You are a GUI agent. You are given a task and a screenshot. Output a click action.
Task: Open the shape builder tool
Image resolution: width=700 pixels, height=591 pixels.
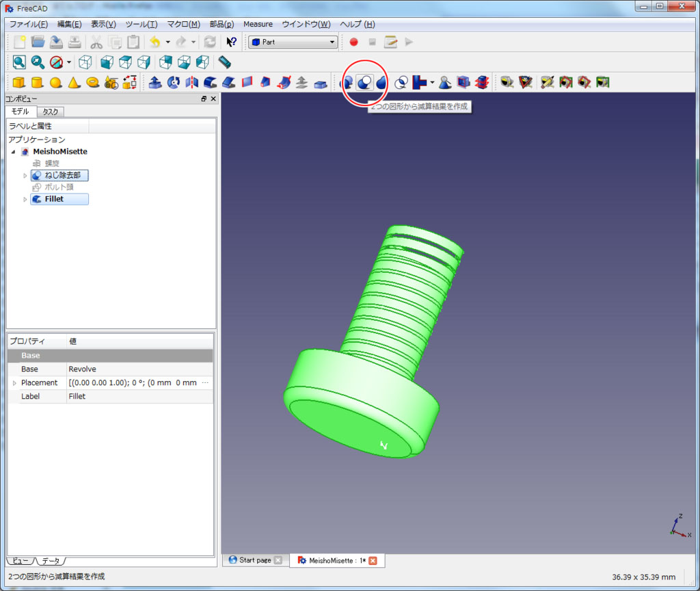(129, 82)
